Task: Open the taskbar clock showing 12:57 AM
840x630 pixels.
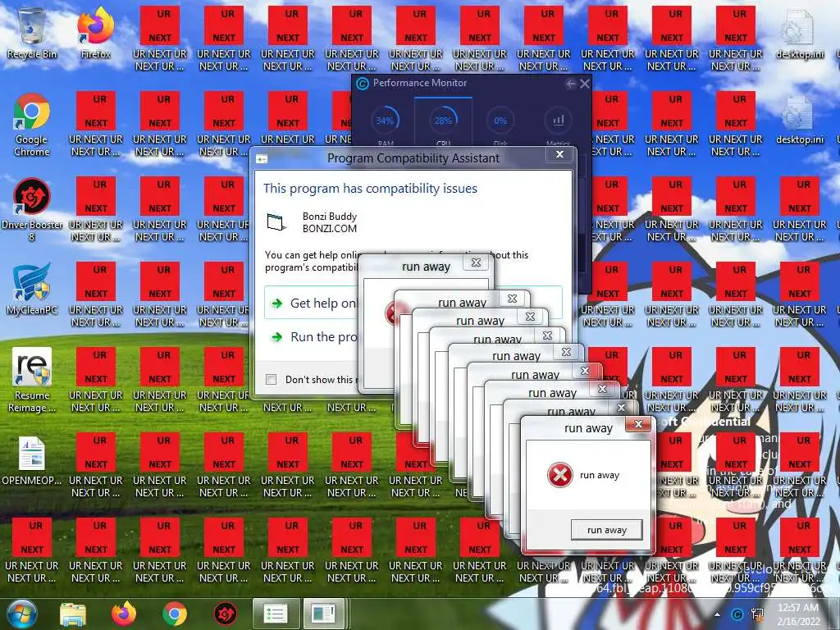Action: click(x=799, y=614)
